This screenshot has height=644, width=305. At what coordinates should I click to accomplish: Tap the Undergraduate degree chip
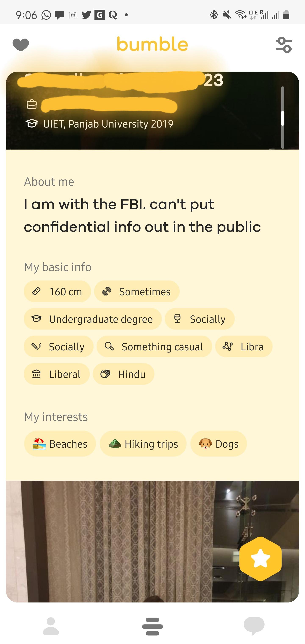pos(93,319)
